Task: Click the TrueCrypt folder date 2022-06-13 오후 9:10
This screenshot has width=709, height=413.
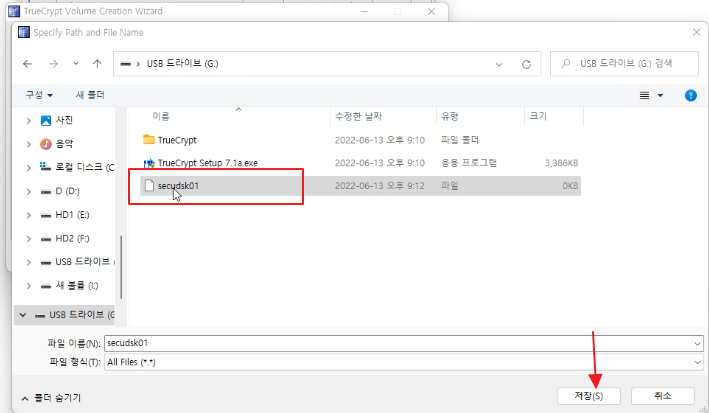Action: point(379,140)
